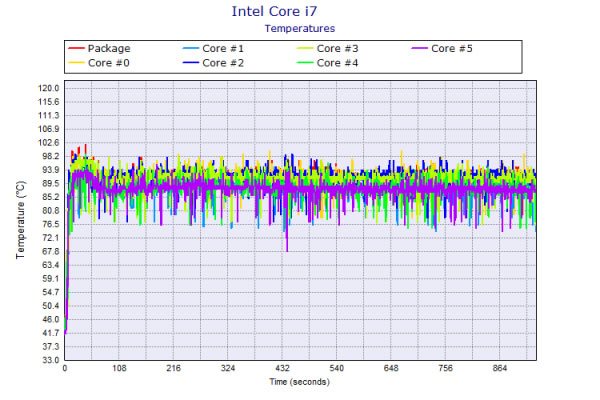Click the Time (seconds) axis label

click(300, 382)
